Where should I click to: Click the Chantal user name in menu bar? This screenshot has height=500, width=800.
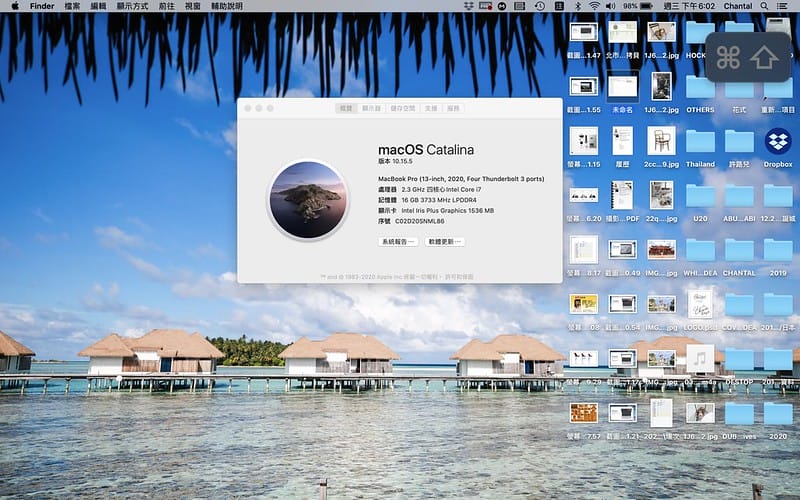point(738,6)
